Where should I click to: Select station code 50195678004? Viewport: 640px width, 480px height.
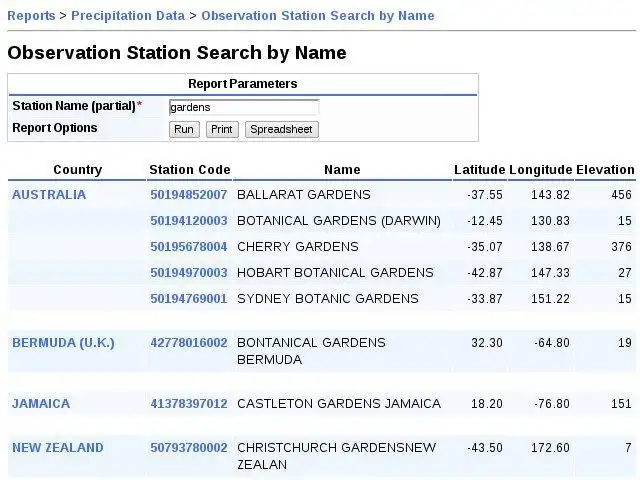click(x=189, y=247)
